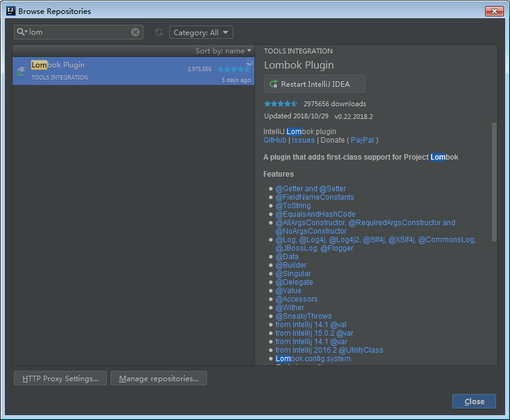The image size is (510, 420).
Task: Open the Issues link
Action: click(303, 140)
